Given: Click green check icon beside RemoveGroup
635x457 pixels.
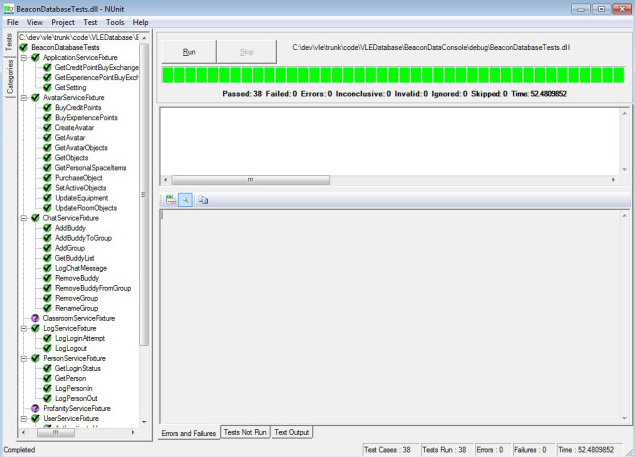Looking at the screenshot, I should click(47, 298).
